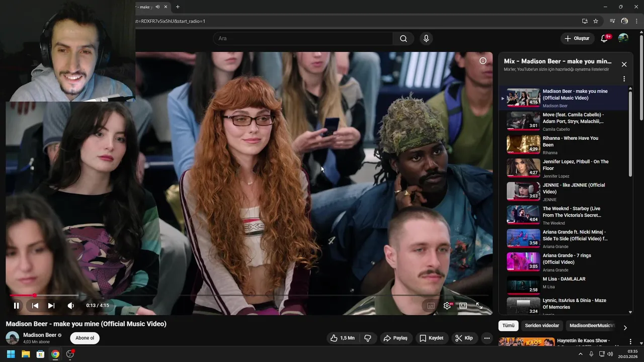
Task: Open Chrome media controls icon
Action: 612,21
